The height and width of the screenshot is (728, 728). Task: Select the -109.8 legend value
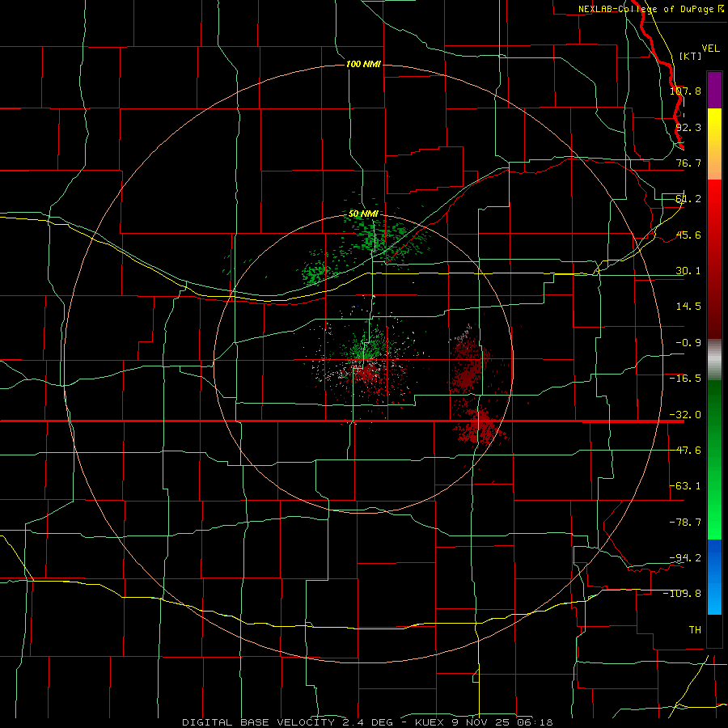click(683, 594)
